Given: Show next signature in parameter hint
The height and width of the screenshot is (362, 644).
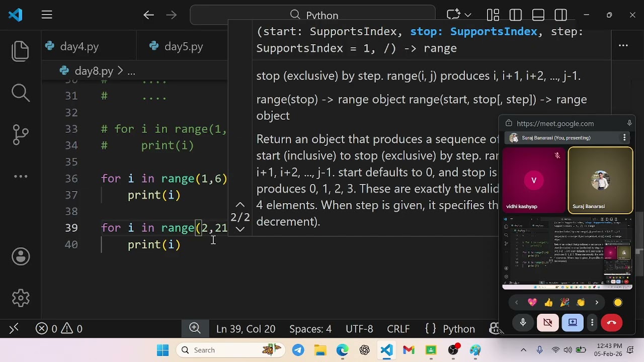Looking at the screenshot, I should coord(240,229).
